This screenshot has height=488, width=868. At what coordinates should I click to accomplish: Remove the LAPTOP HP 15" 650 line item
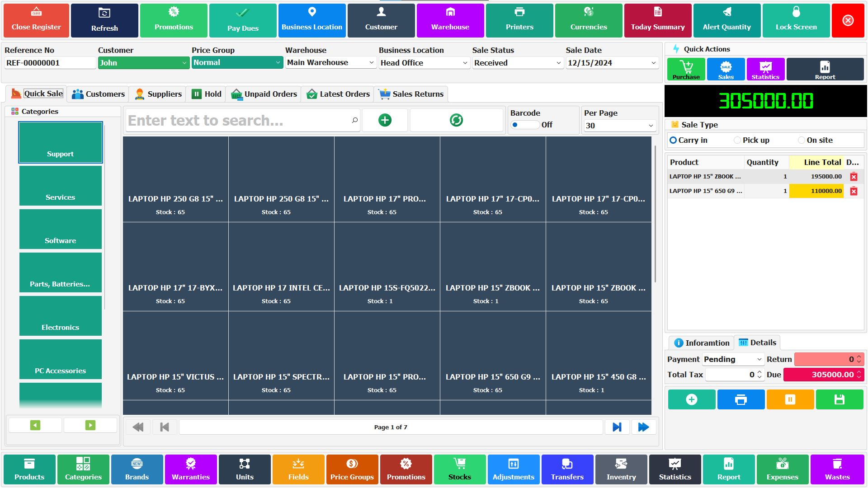[x=854, y=191]
